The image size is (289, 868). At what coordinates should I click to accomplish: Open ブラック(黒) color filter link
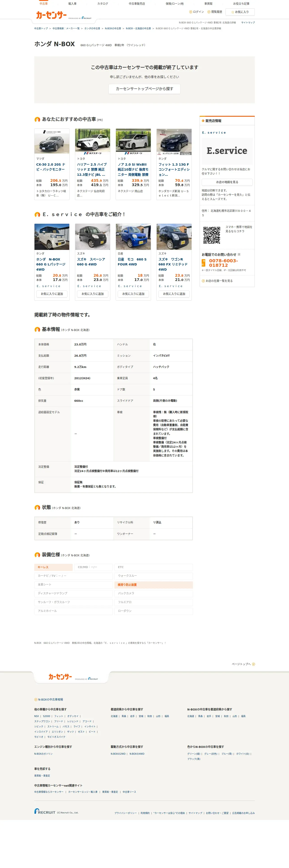coord(194,759)
